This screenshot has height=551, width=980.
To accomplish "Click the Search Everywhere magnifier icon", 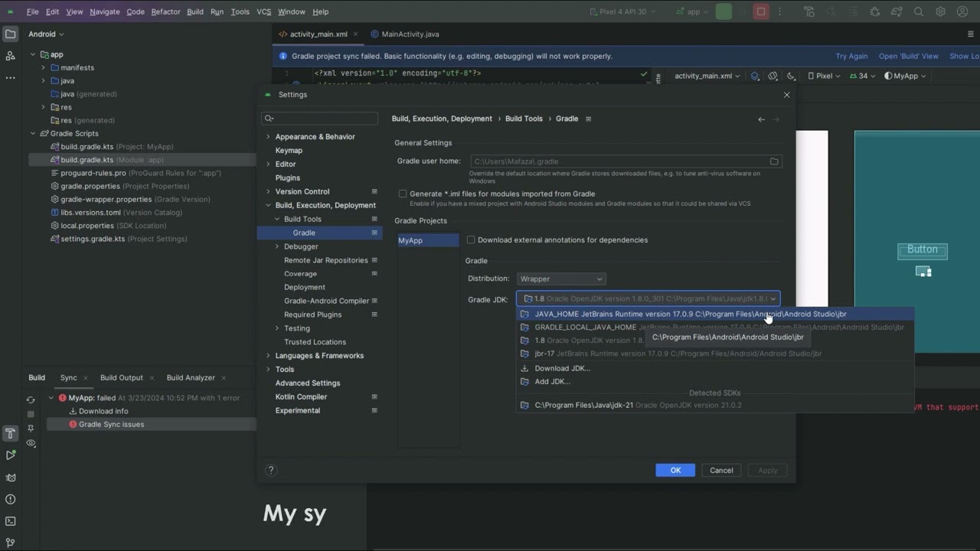I will click(919, 11).
